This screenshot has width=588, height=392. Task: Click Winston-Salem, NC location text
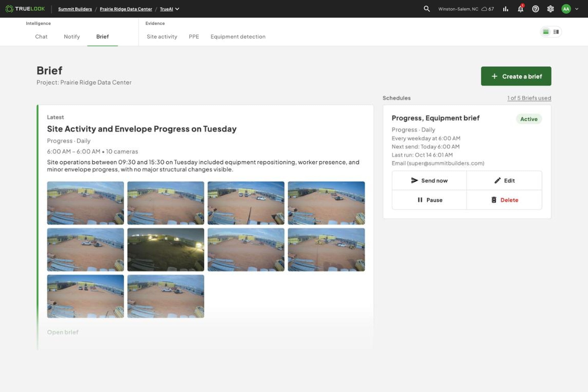[x=458, y=9]
